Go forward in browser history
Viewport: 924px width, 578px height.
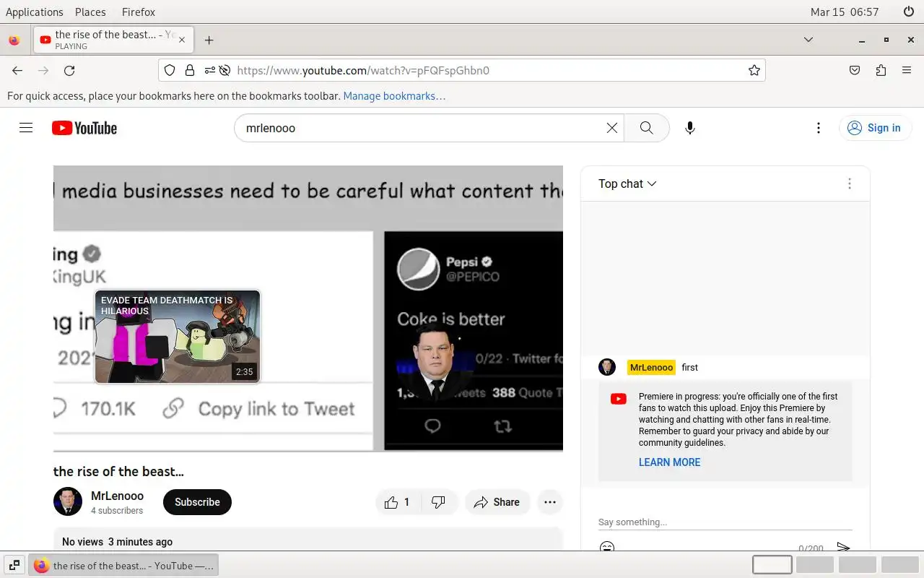43,70
